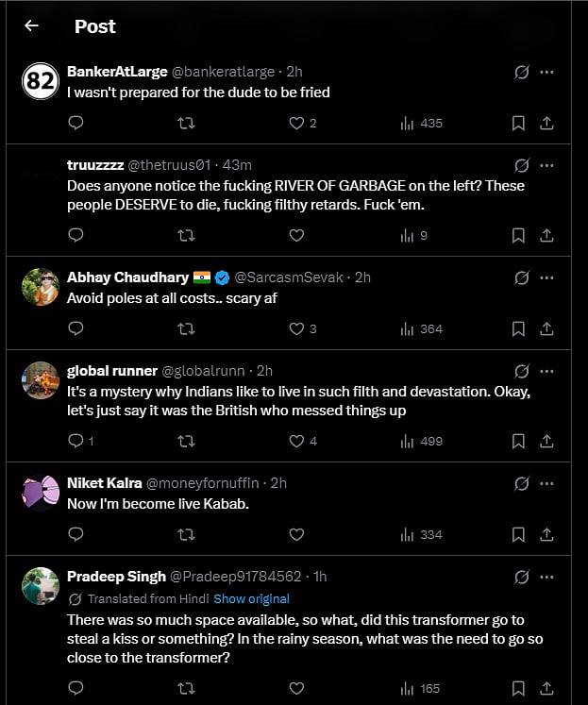Open BankerAtLarge's profile avatar

(41, 83)
